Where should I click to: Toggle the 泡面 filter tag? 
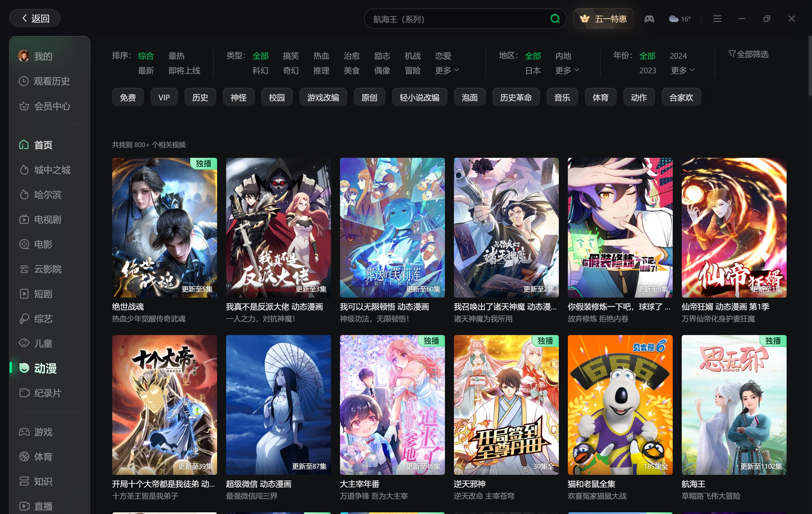coord(469,97)
